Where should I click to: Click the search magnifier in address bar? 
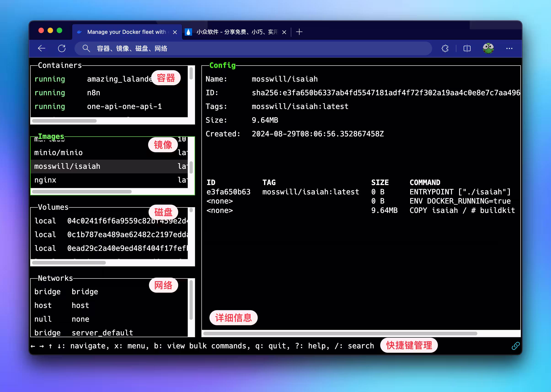86,48
